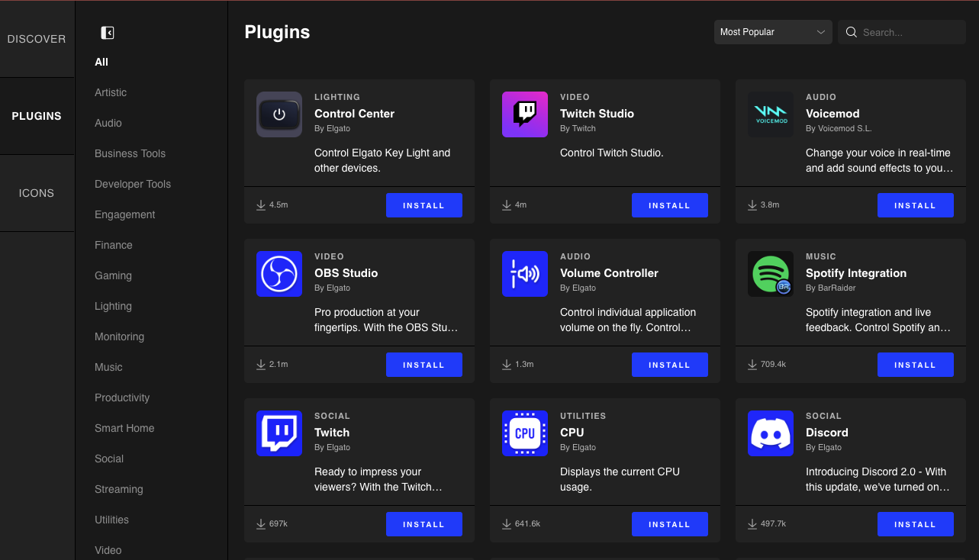979x560 pixels.
Task: Click download icon beside 4.5m count
Action: point(261,205)
